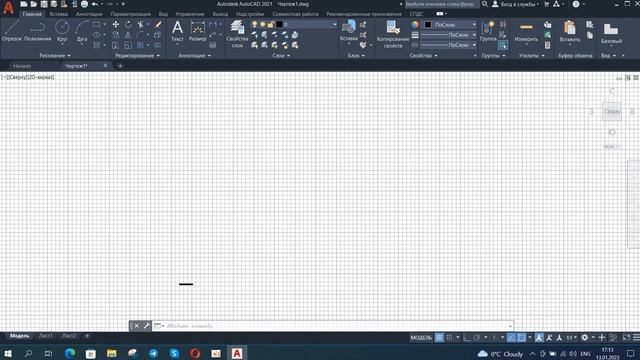Click the Undo arrow in quick access toolbar
This screenshot has width=640, height=360.
coord(95,4)
